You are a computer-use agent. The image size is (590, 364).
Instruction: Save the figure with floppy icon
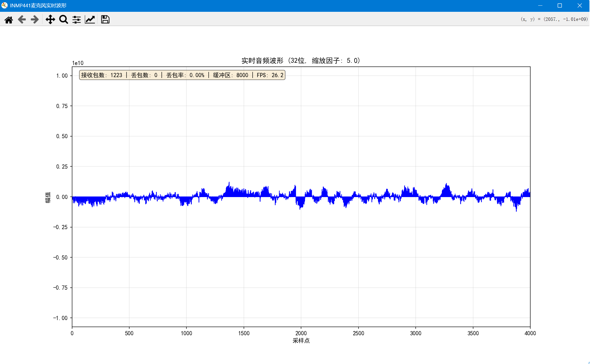point(105,19)
